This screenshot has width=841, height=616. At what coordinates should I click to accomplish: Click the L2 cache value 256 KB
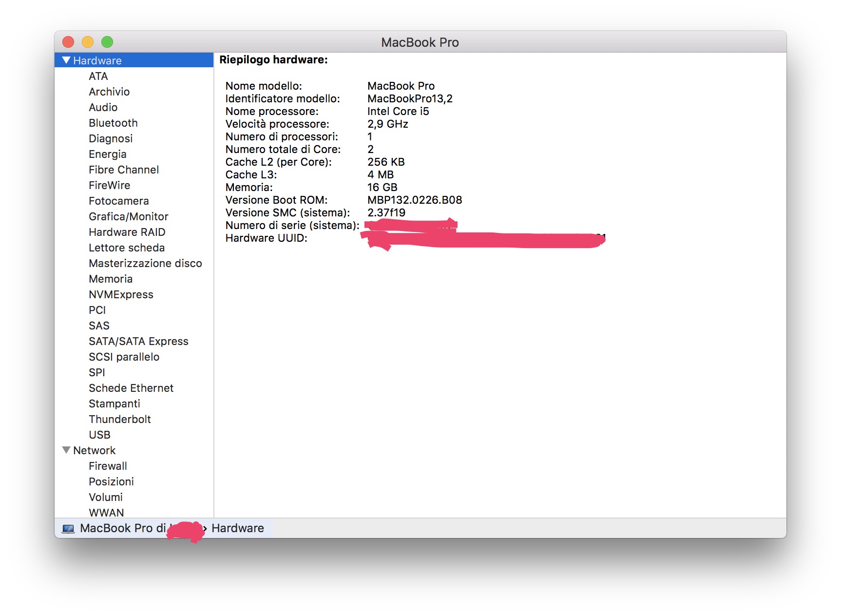pyautogui.click(x=386, y=162)
